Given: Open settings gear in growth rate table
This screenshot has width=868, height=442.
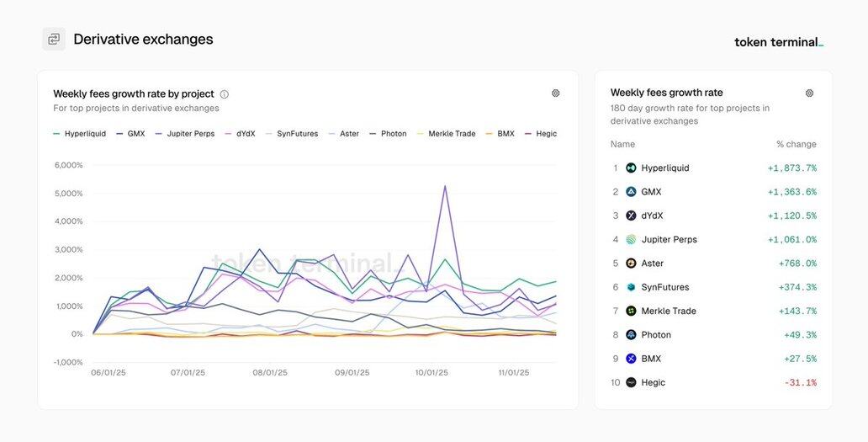Looking at the screenshot, I should [x=809, y=93].
